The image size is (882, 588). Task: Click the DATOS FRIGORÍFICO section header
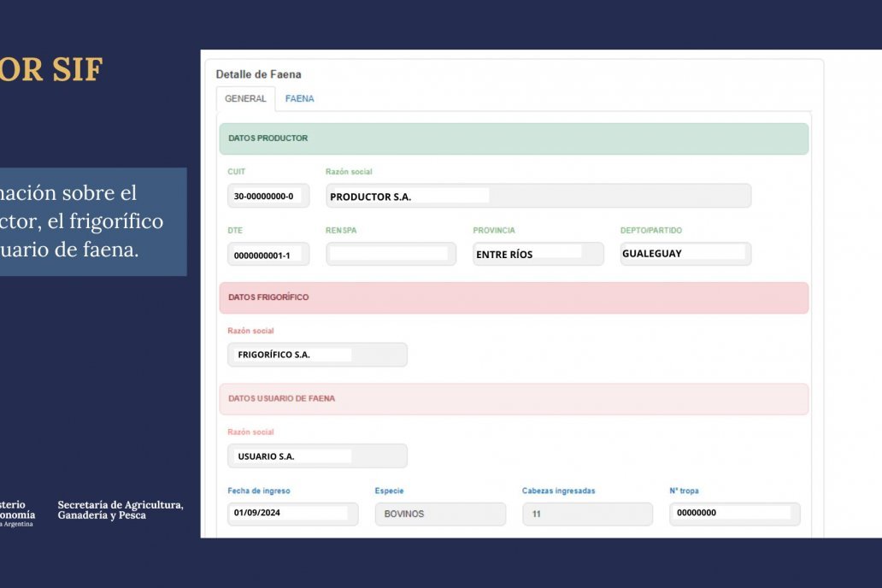pos(513,297)
